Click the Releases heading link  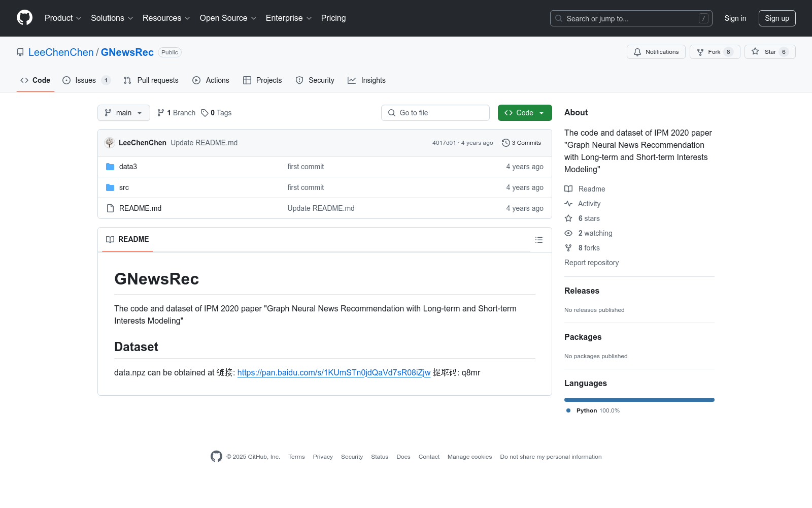(582, 291)
